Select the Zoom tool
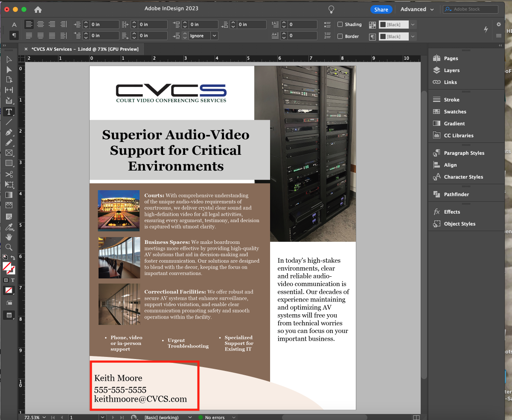 click(9, 247)
